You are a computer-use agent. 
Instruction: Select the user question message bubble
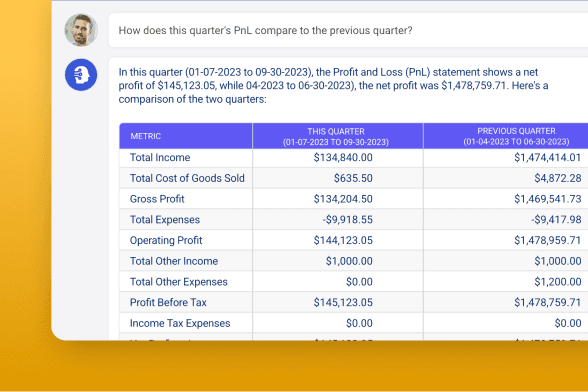(348, 30)
